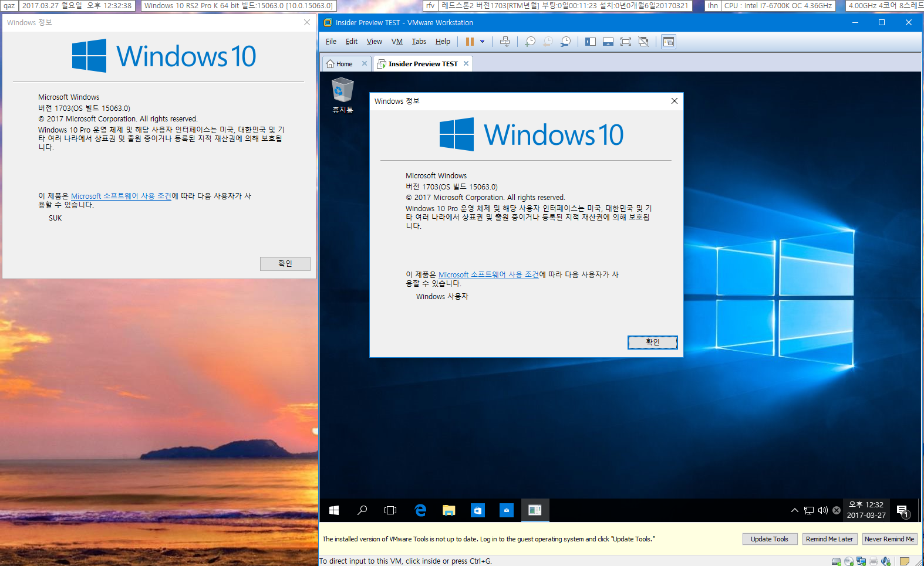924x566 pixels.
Task: Open the Help menu in VMware
Action: [443, 42]
